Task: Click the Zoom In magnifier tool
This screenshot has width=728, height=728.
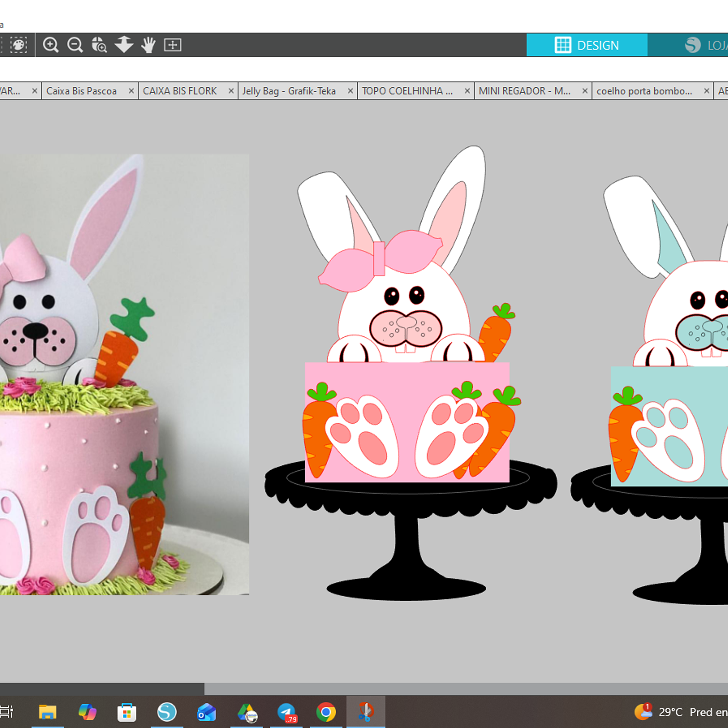Action: pos(50,45)
